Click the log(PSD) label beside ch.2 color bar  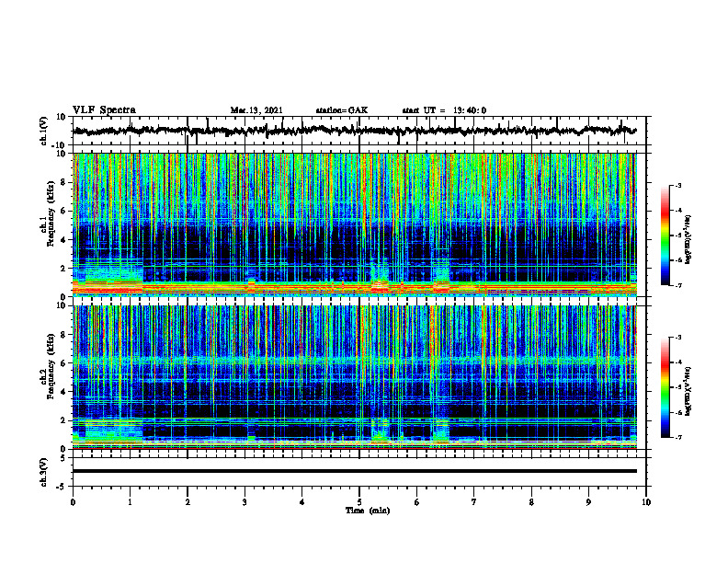pos(688,391)
